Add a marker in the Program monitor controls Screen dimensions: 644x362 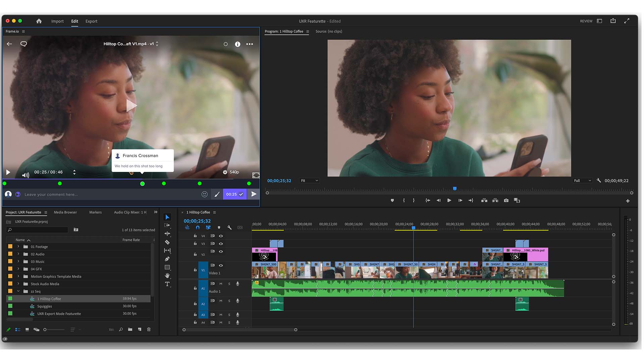coord(392,200)
